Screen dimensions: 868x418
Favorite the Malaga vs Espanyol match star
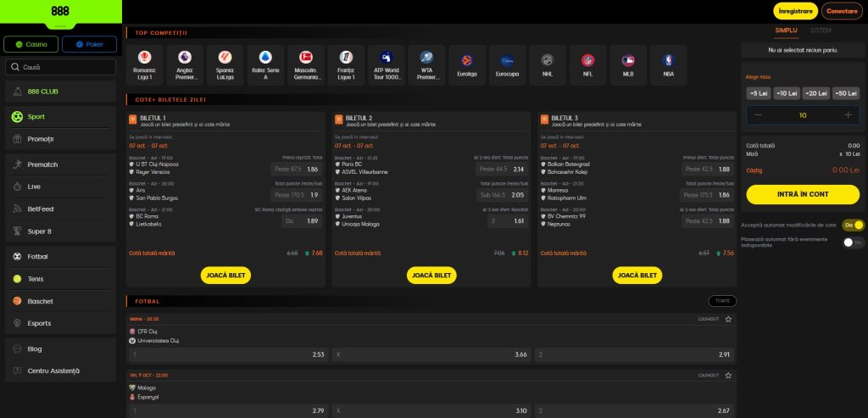pyautogui.click(x=728, y=376)
